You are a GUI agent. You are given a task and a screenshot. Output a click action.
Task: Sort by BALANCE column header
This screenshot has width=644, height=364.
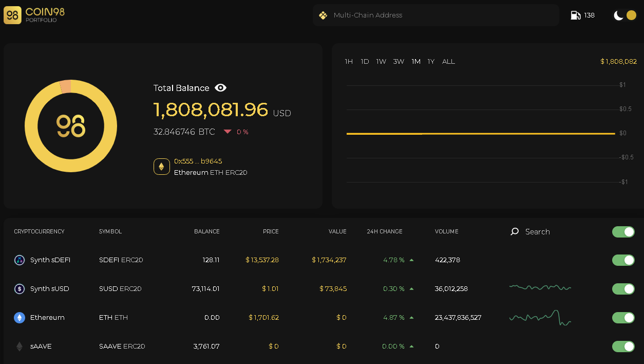tap(207, 232)
